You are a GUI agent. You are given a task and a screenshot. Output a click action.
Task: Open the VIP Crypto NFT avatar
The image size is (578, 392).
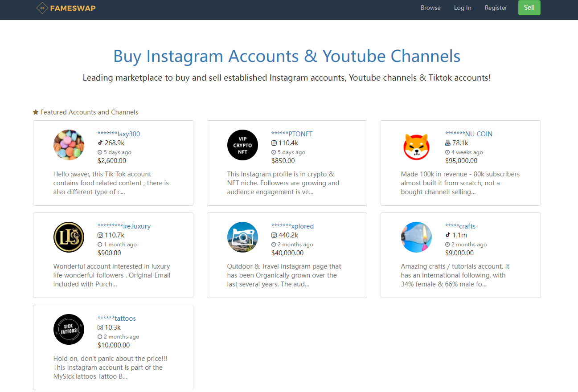(242, 145)
